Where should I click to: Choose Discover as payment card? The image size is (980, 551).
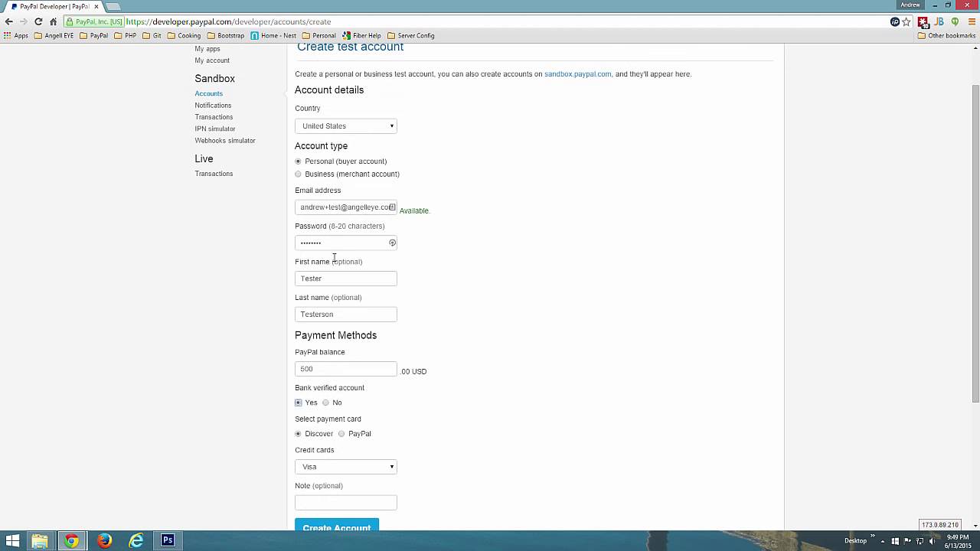point(298,434)
